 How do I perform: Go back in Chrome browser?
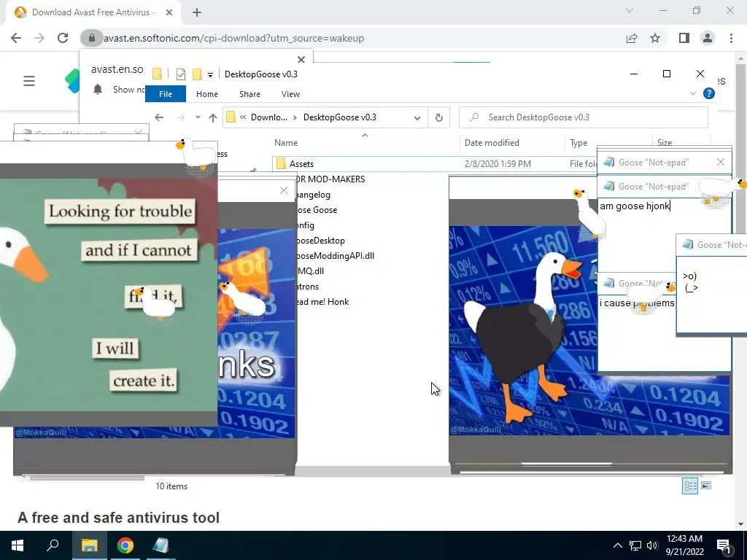tap(16, 38)
